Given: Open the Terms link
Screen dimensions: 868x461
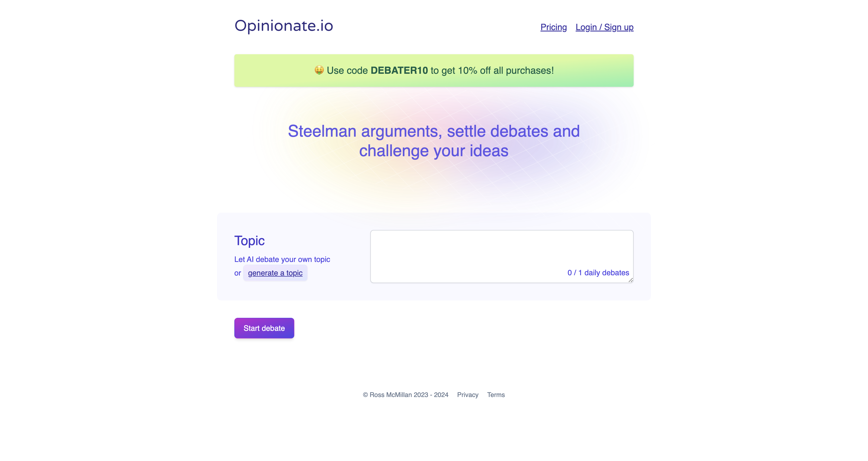Looking at the screenshot, I should click(x=496, y=395).
